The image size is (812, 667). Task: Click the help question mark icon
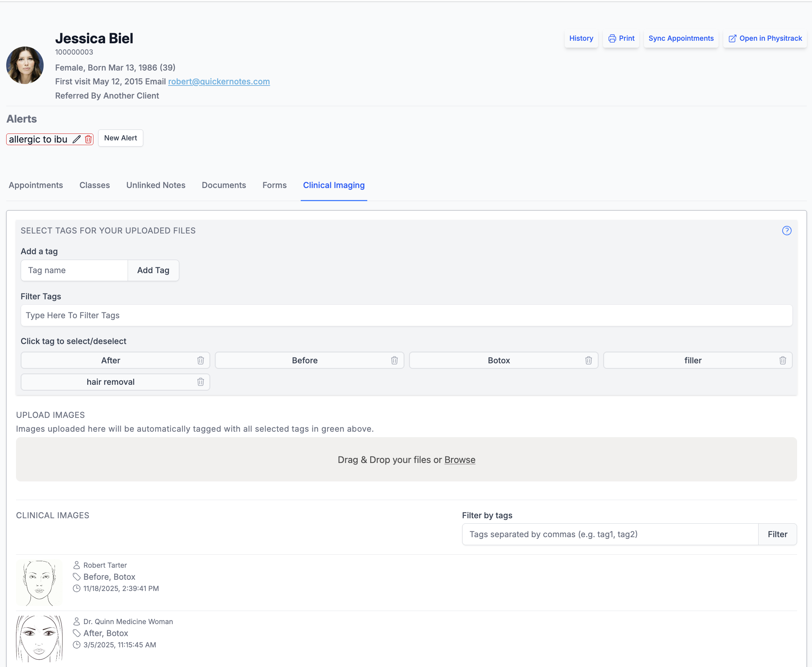pos(786,231)
